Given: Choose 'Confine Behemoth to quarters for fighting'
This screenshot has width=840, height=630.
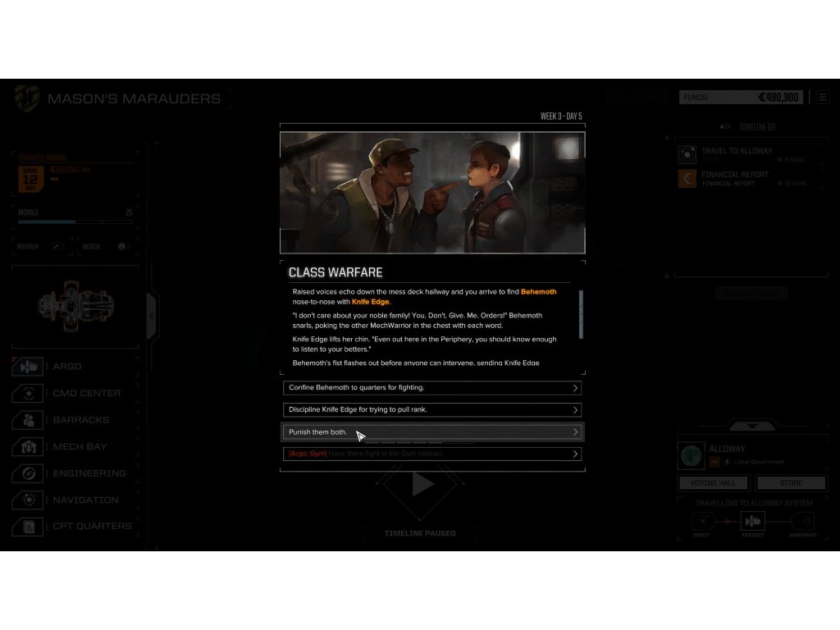Looking at the screenshot, I should [431, 388].
